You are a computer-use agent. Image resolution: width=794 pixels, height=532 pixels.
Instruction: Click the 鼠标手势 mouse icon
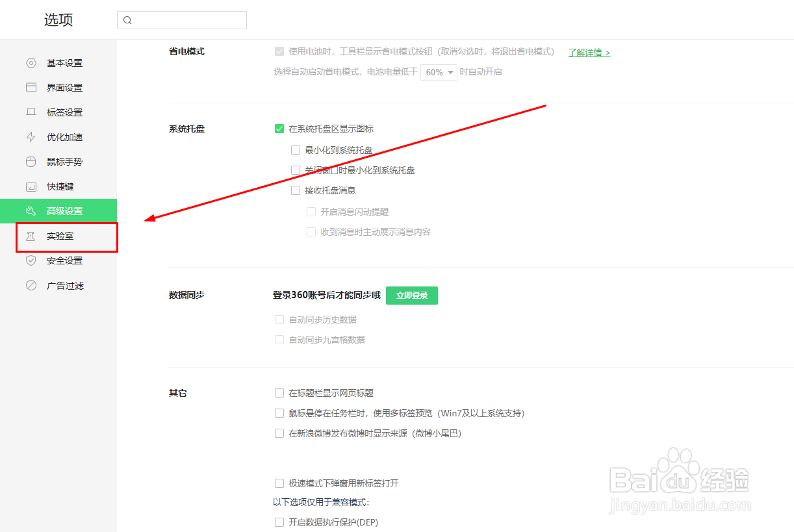31,162
